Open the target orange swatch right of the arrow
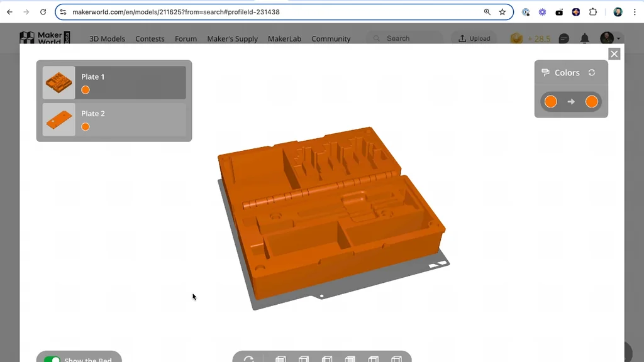644x362 pixels. click(591, 101)
